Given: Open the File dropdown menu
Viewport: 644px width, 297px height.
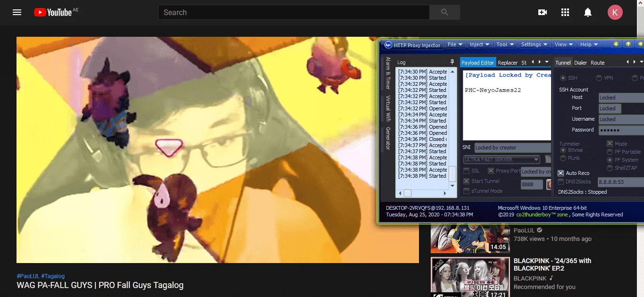Looking at the screenshot, I should coord(454,44).
